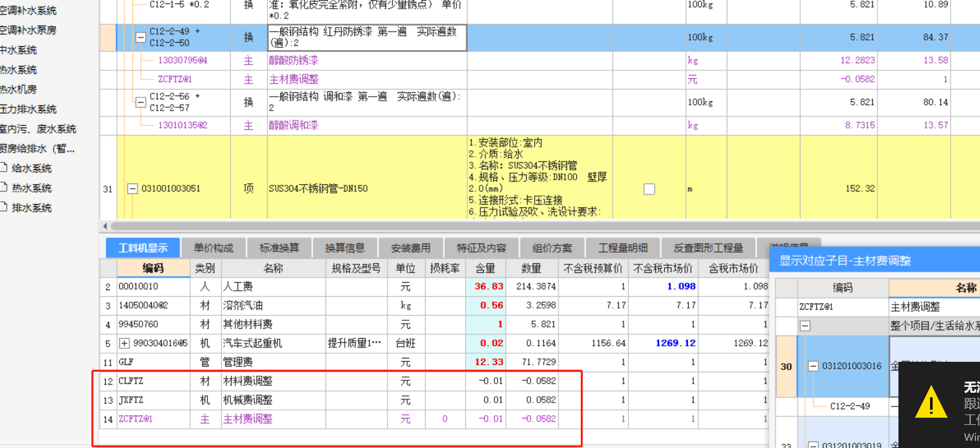Select 热水机房 in left tree
This screenshot has width=980, height=448.
click(x=18, y=89)
